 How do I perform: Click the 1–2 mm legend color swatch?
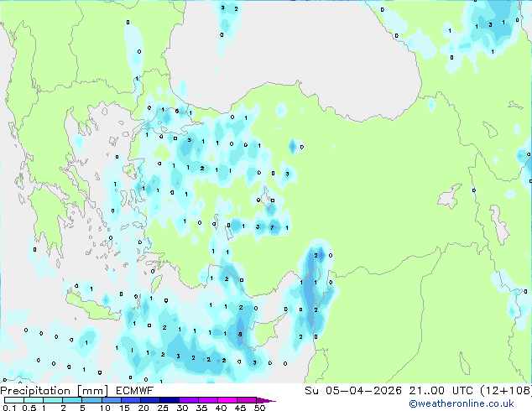point(53,400)
